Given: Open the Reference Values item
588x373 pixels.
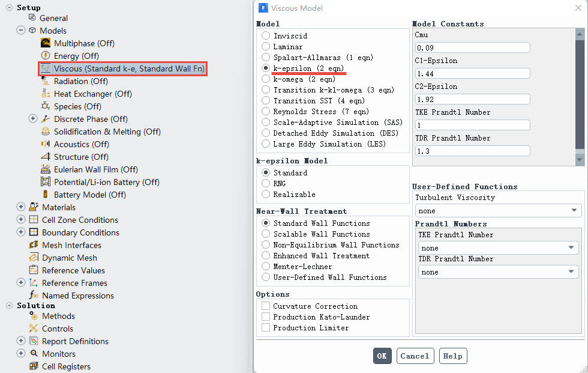Looking at the screenshot, I should (73, 270).
